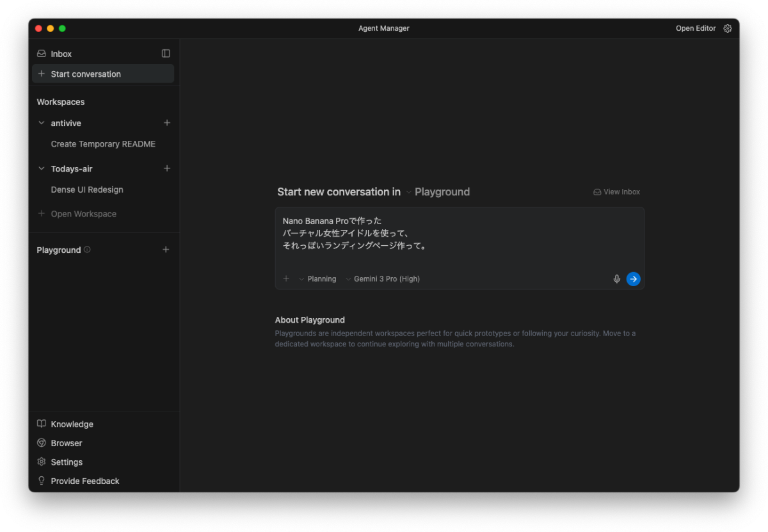Collapse the antivive workspace
Viewport: 768px width, 532px height.
[42, 123]
